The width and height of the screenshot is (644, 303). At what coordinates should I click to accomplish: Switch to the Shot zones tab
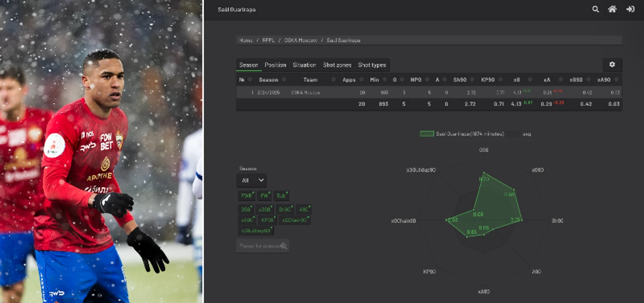337,65
